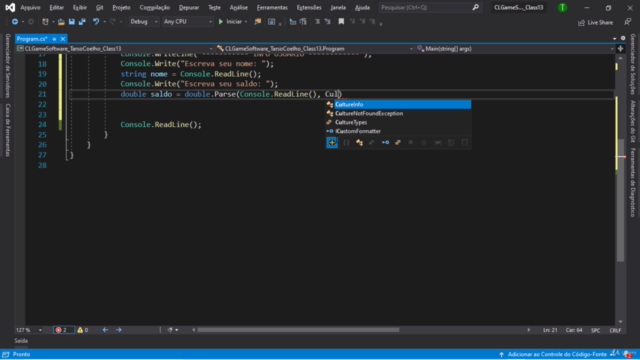Toggle classes filter in IntelliSense

tap(359, 142)
